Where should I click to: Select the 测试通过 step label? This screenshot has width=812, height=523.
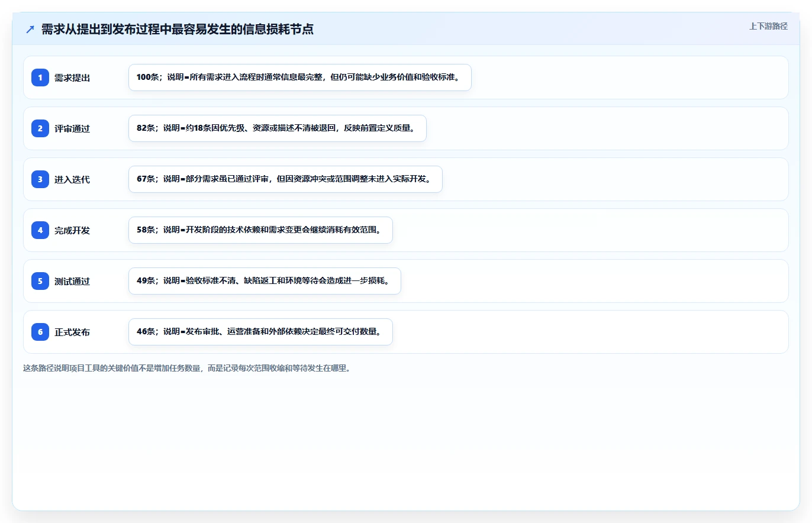(x=72, y=281)
